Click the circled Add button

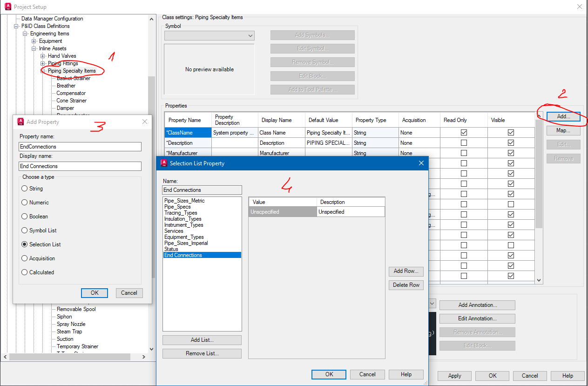click(x=562, y=116)
